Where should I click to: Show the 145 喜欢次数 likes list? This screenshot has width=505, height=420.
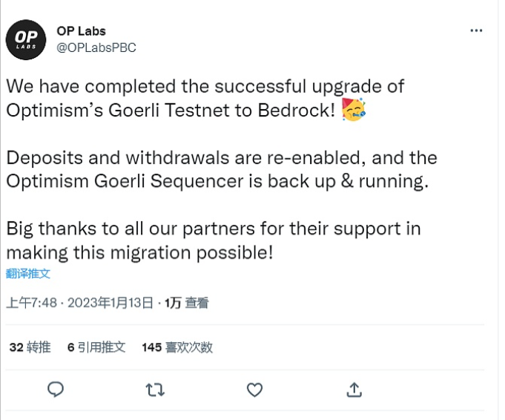177,347
